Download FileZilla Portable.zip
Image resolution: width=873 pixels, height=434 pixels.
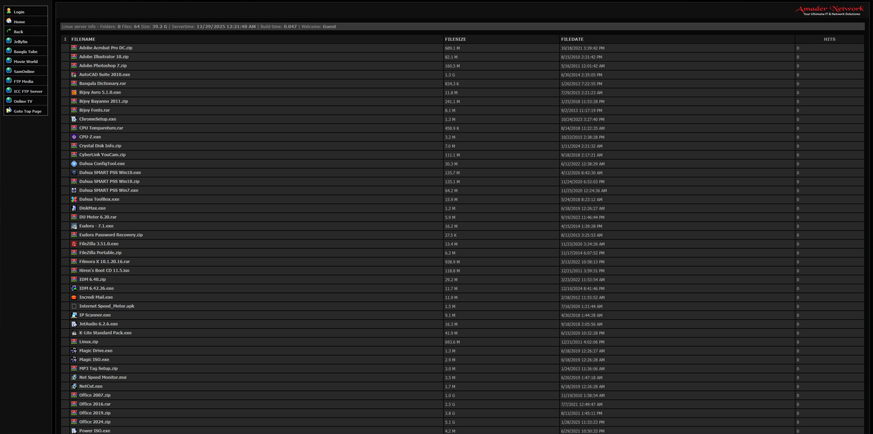click(x=100, y=253)
